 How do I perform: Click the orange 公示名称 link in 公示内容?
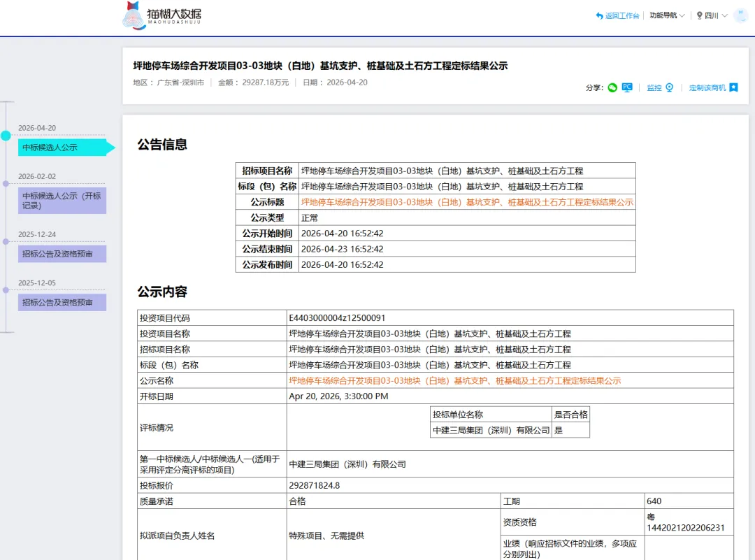455,381
